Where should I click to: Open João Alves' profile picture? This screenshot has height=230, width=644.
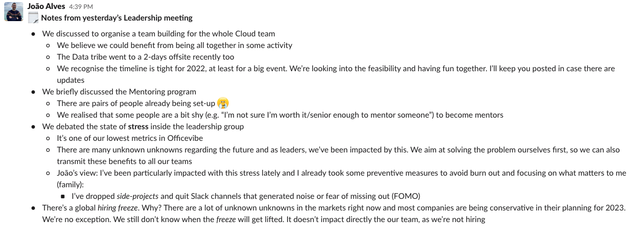coord(13,12)
